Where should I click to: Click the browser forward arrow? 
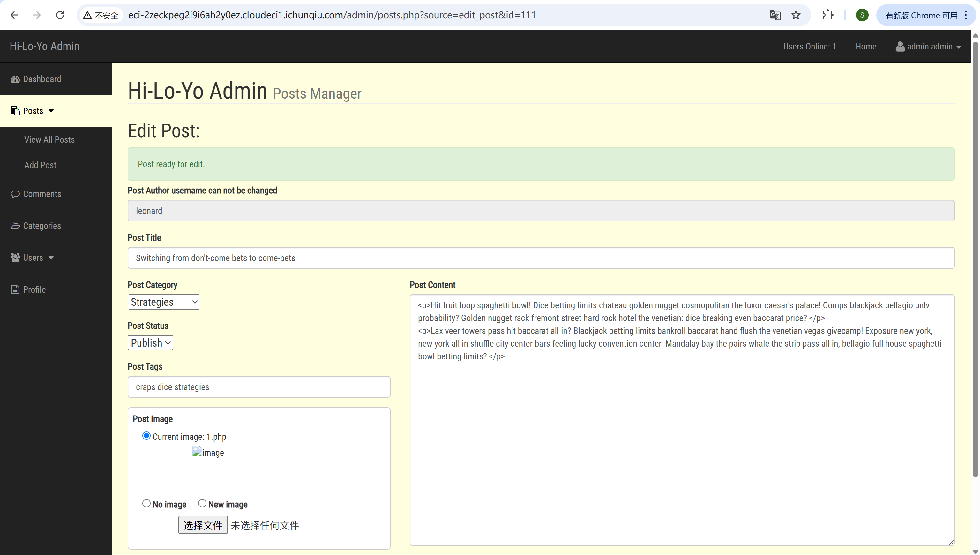coord(37,15)
